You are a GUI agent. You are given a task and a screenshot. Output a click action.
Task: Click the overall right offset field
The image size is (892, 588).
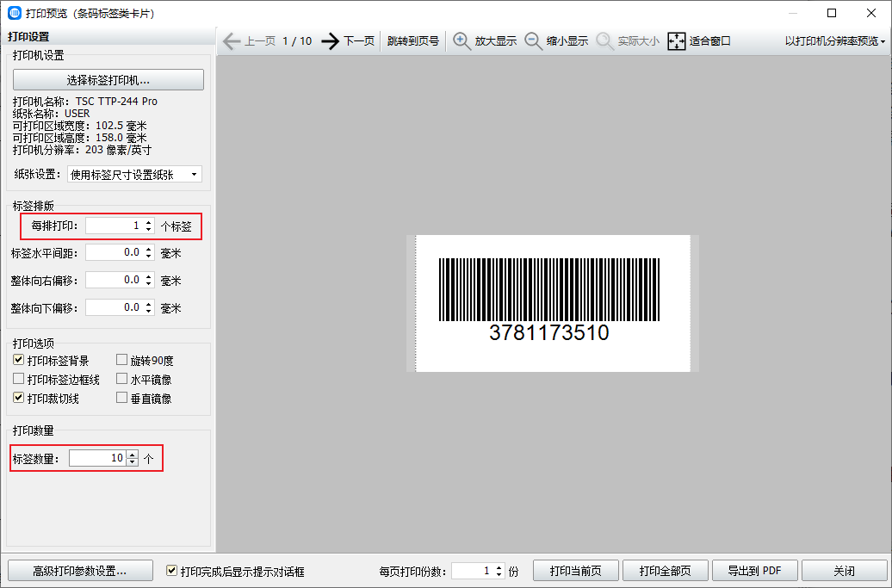114,280
